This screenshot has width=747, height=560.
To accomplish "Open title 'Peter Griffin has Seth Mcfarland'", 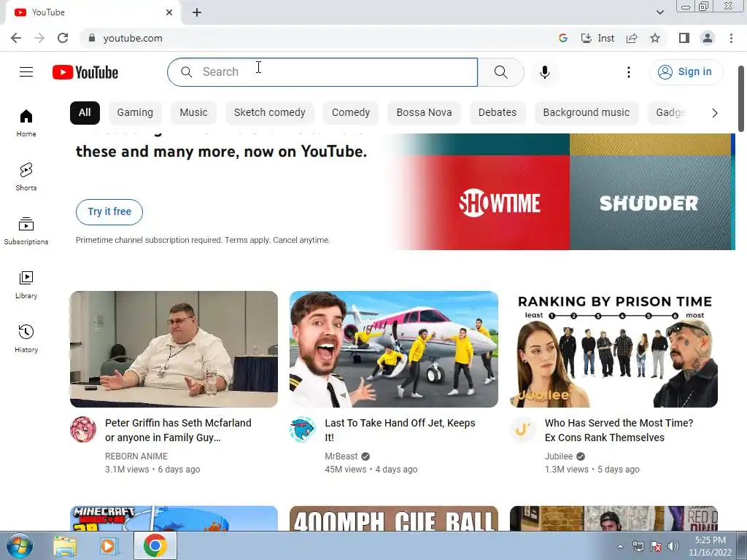I will pos(178,430).
